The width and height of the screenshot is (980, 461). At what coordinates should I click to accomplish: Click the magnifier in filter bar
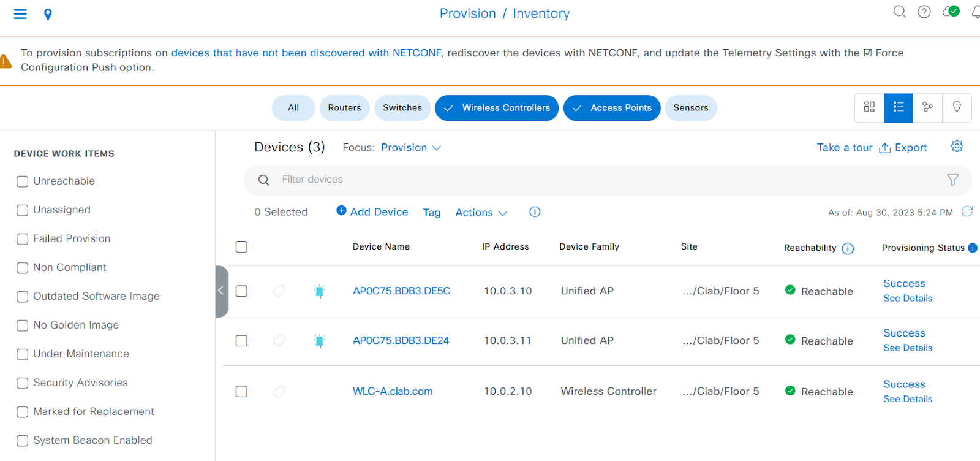[x=264, y=180]
